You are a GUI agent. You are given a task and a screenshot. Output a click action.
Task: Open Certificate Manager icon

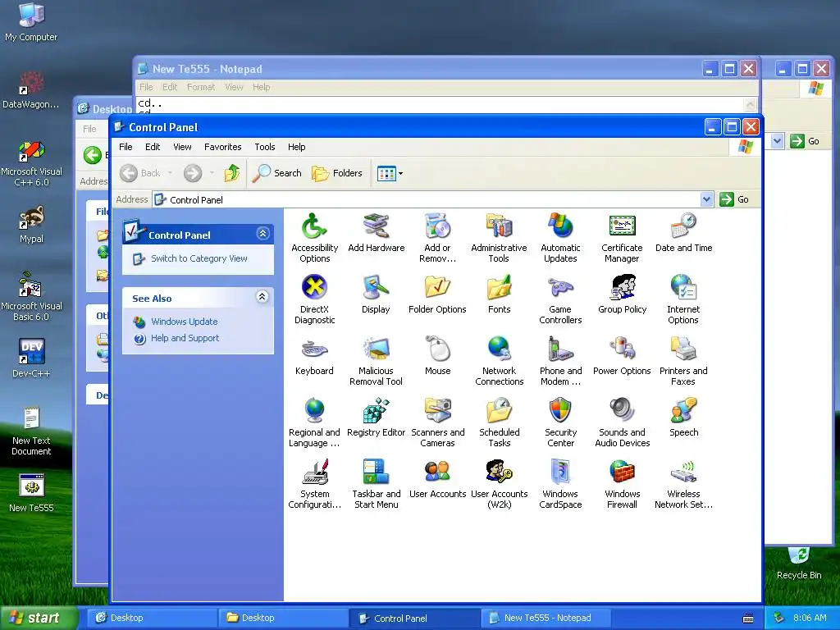[622, 238]
